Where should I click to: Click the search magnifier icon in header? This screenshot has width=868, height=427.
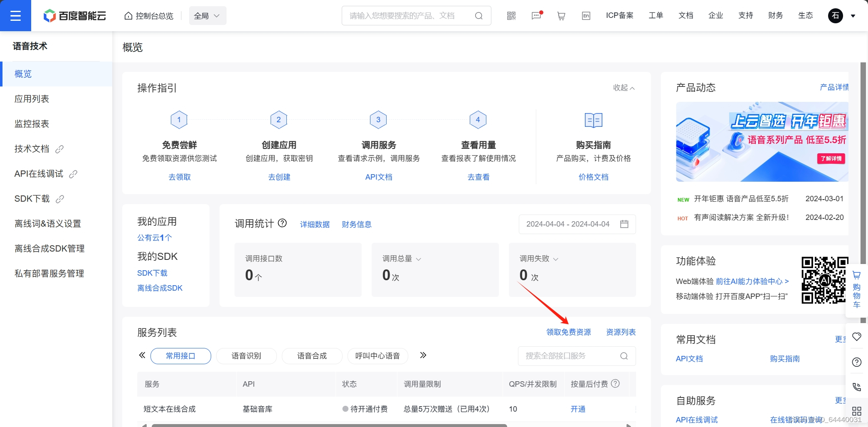click(x=479, y=16)
